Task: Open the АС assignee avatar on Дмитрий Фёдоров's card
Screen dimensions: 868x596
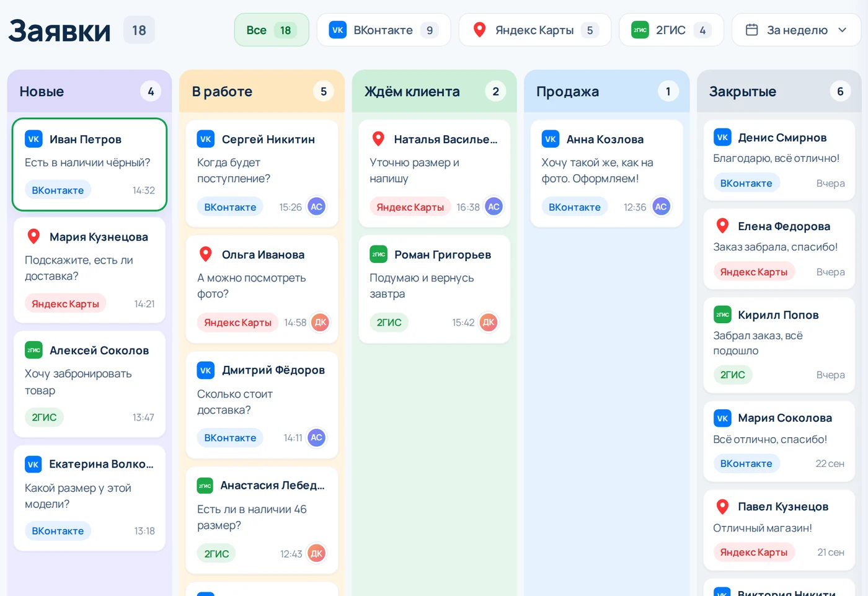Action: [317, 437]
